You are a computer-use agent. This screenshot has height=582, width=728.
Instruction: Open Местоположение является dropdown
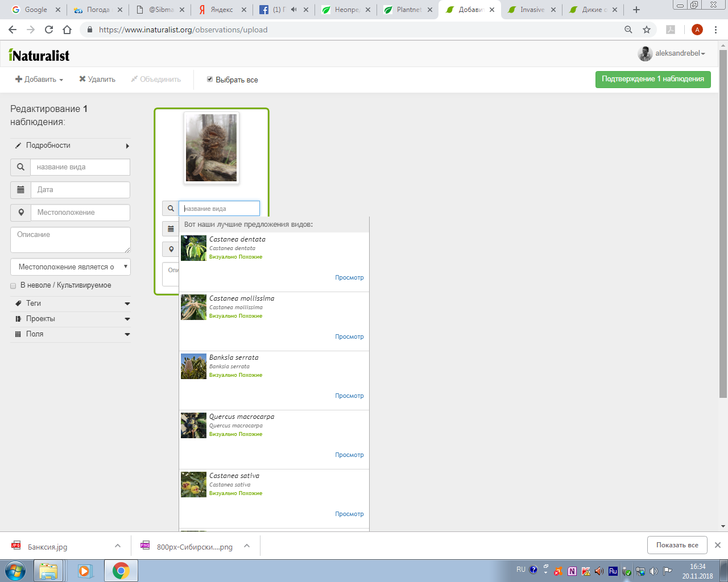71,267
